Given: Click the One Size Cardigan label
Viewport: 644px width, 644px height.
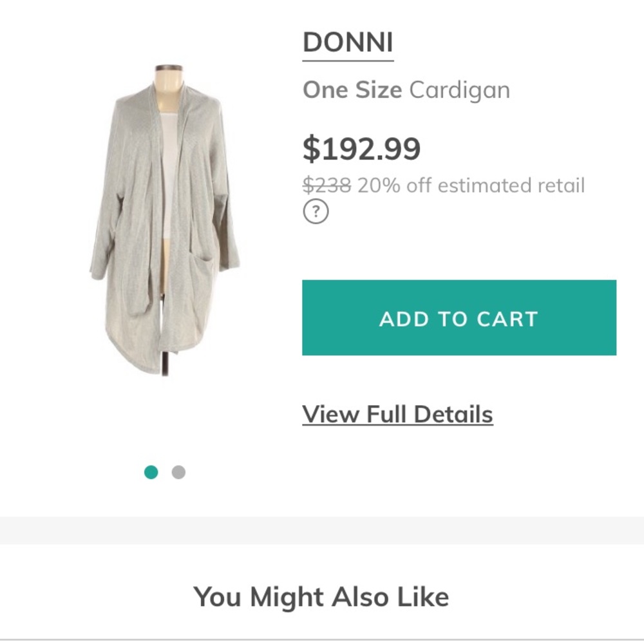Looking at the screenshot, I should (406, 90).
